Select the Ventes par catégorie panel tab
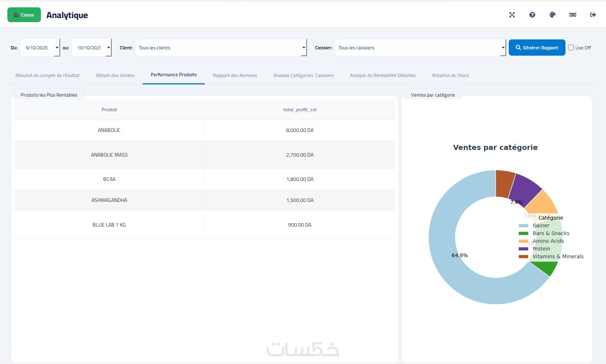 coord(433,95)
